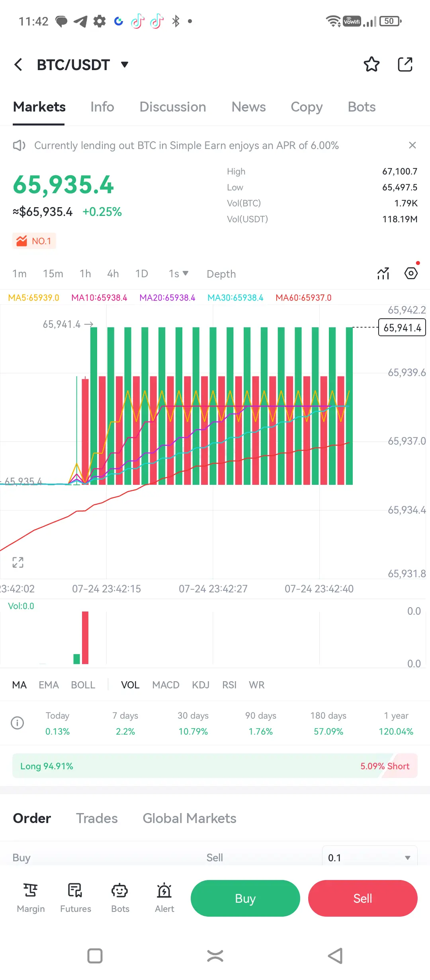Read the Simple Earn APR announcement
Screen dimensions: 430x980
186,145
